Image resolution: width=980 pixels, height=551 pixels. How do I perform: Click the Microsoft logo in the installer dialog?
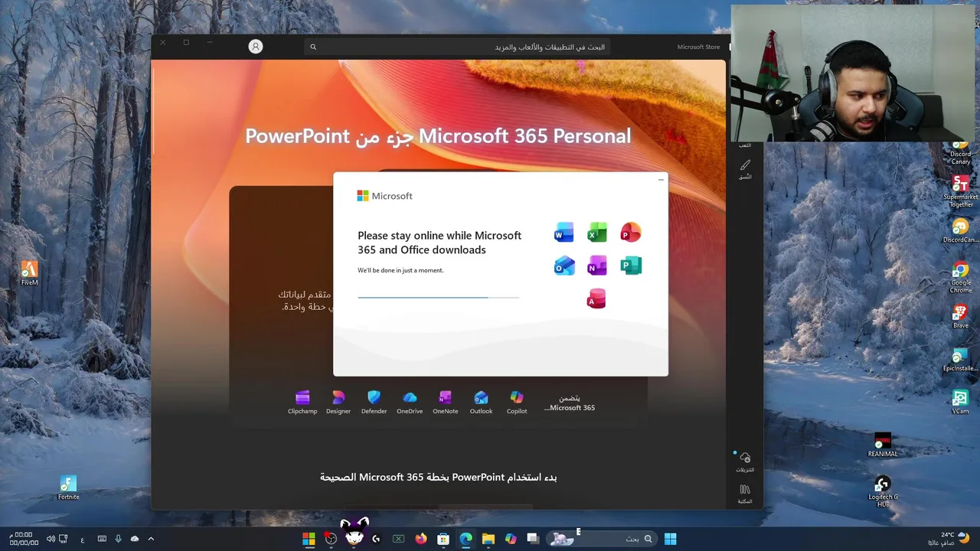[x=384, y=196]
